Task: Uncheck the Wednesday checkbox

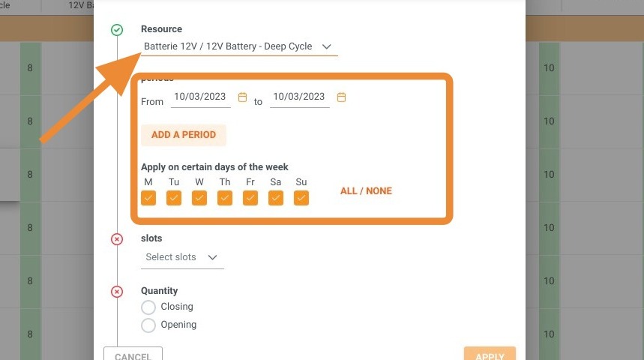Action: tap(199, 198)
